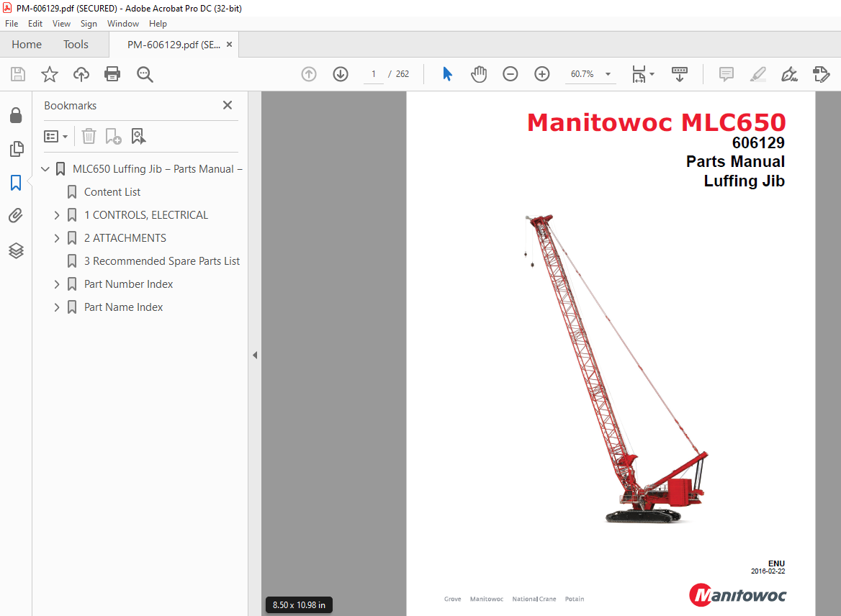Open the Attachments paperclip panel
This screenshot has width=841, height=616.
(16, 215)
